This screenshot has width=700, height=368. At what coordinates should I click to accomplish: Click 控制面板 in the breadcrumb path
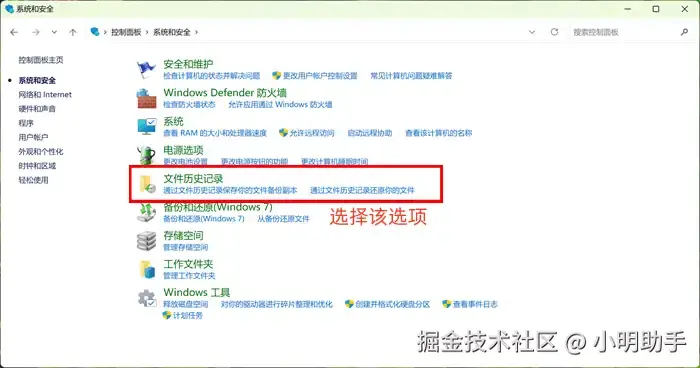coord(126,32)
